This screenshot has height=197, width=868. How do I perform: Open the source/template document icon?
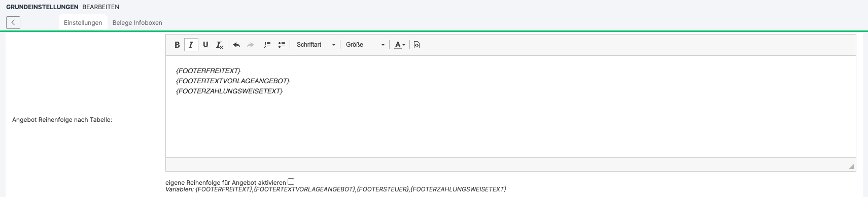point(417,45)
